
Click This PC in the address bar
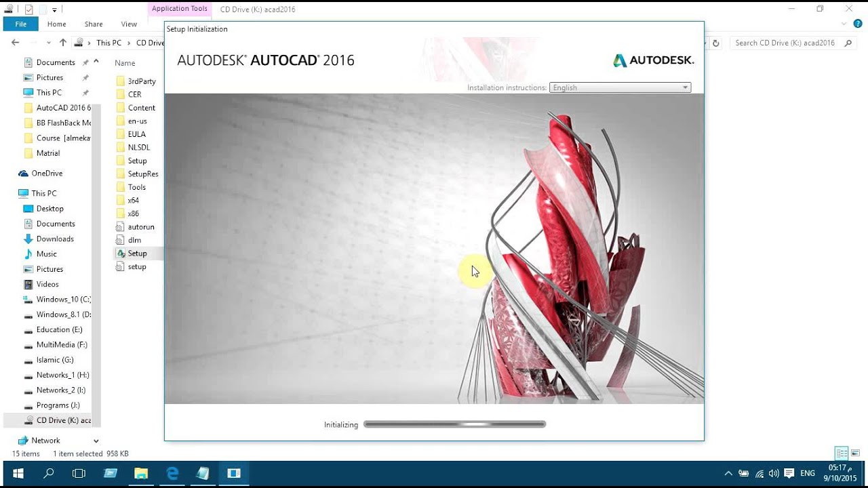coord(108,43)
